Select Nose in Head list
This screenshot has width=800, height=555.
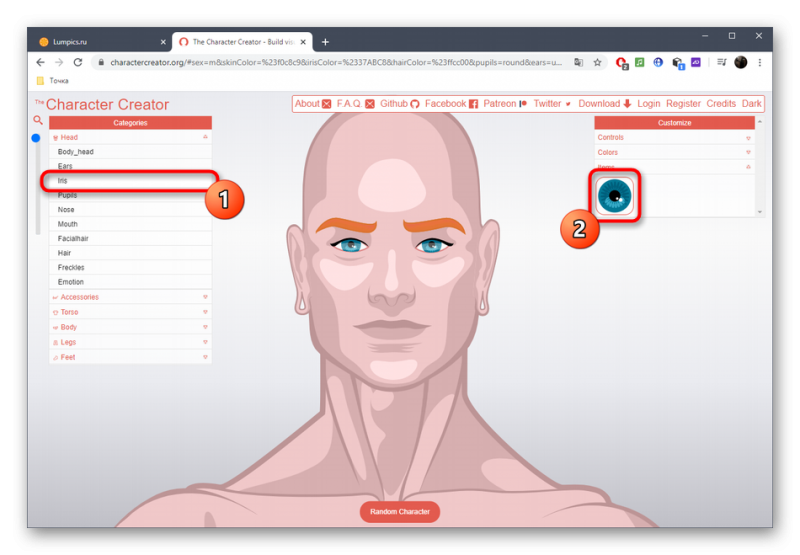tap(130, 210)
